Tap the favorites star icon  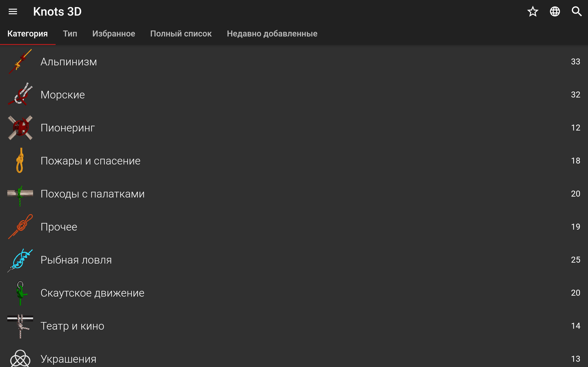coord(533,11)
